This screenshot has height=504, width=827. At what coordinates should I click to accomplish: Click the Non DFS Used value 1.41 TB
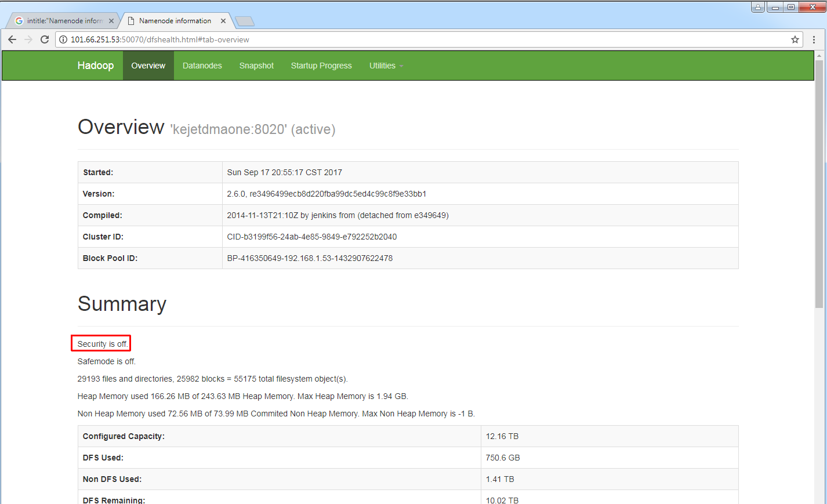[x=500, y=479]
